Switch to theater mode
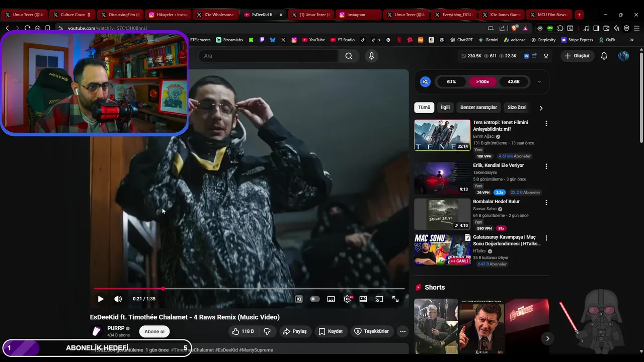The image size is (644, 362). pyautogui.click(x=363, y=299)
